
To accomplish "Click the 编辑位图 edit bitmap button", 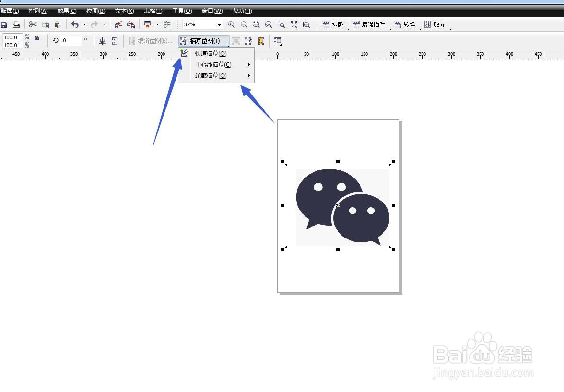I will point(150,41).
